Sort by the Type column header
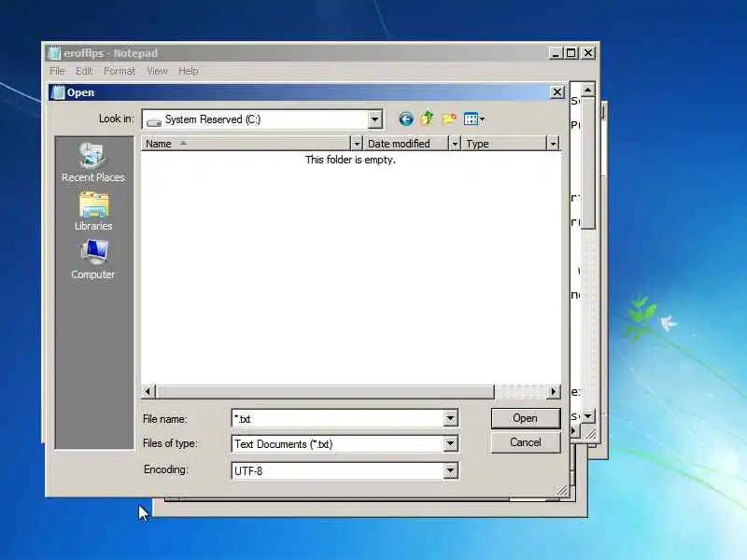Viewport: 747px width, 560px height. (x=504, y=144)
